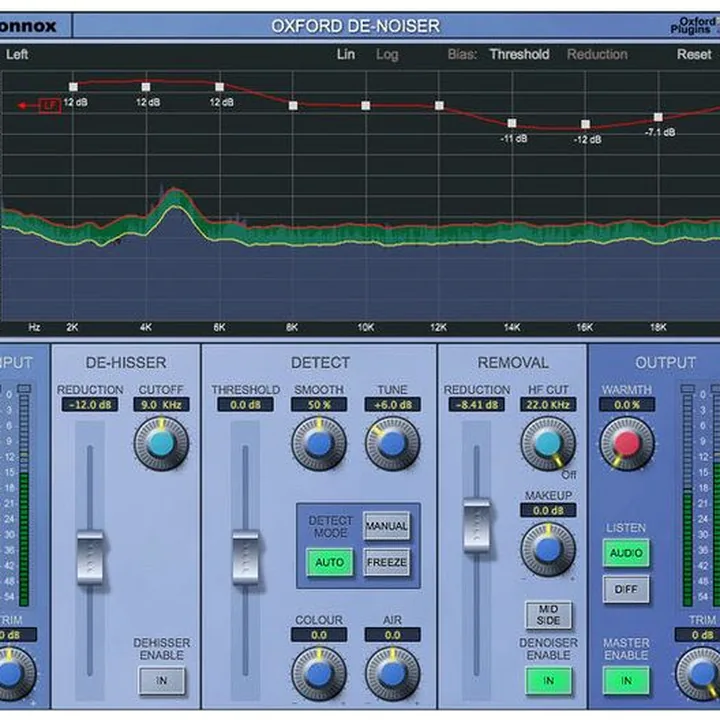The image size is (720, 720).
Task: Enable AUTO detect mode
Action: [x=330, y=562]
